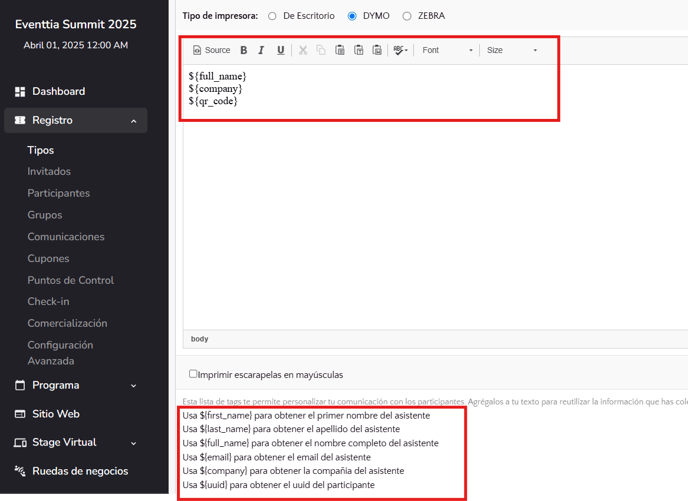Go to Sitio Web in sidebar
Screen dimensions: 688x501
[55, 413]
